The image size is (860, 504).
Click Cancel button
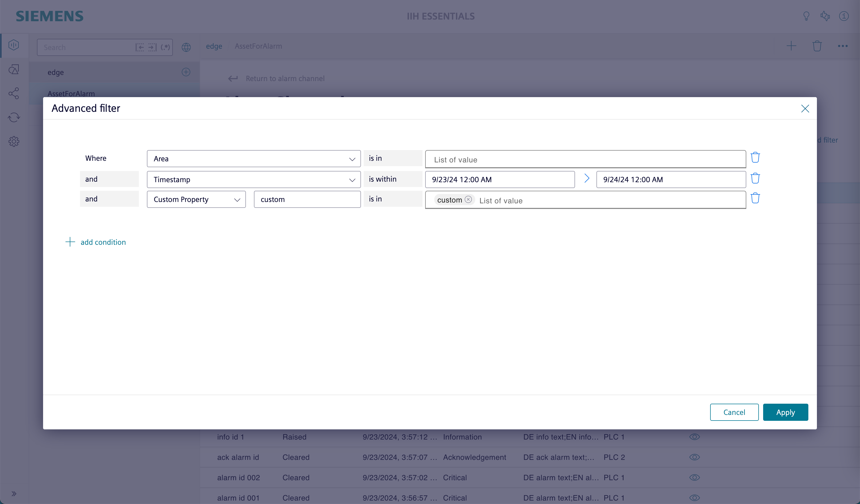[x=734, y=412]
